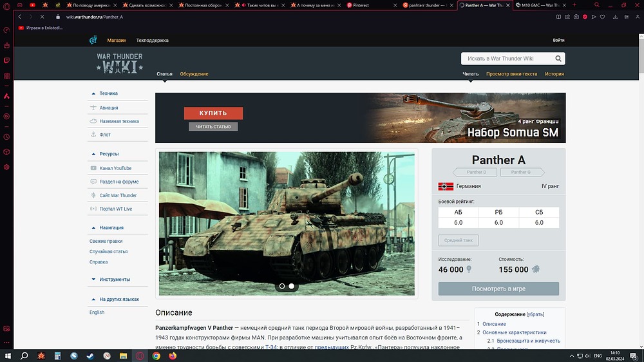
Task: Collapse the Навигация sidebar section
Action: (93, 227)
